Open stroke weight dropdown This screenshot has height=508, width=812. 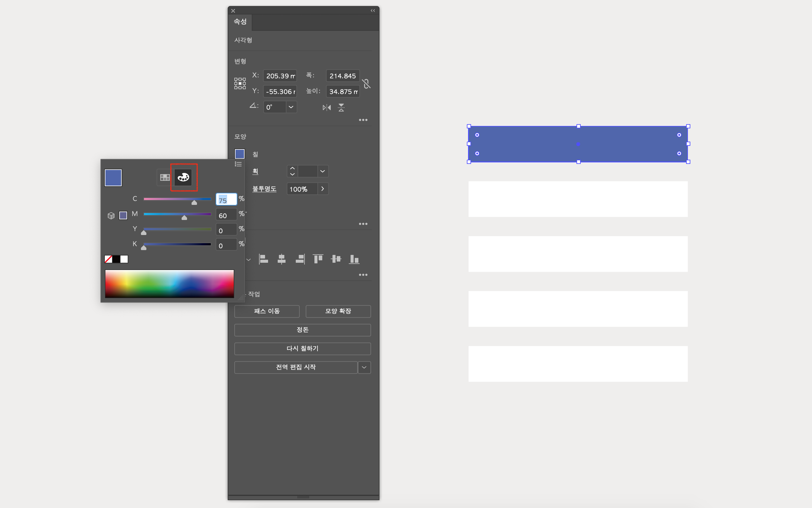click(x=322, y=171)
